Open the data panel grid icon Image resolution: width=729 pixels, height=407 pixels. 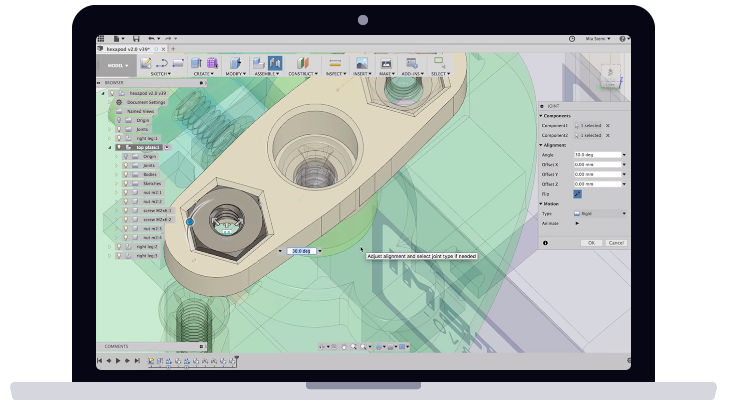click(101, 39)
